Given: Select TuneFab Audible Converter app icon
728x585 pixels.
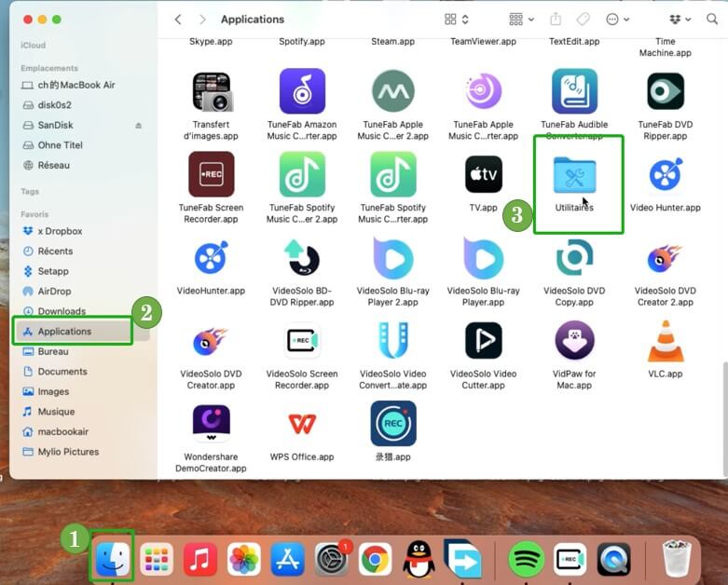Looking at the screenshot, I should (574, 91).
